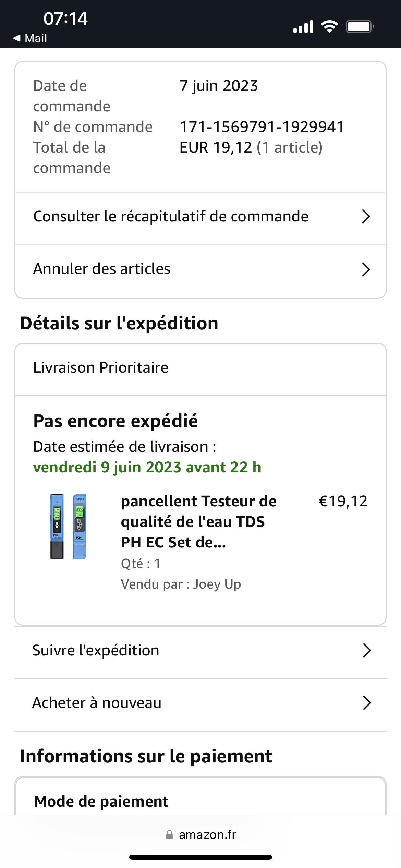Tap the back to Mail arrow
This screenshot has height=868, width=401.
[x=17, y=38]
